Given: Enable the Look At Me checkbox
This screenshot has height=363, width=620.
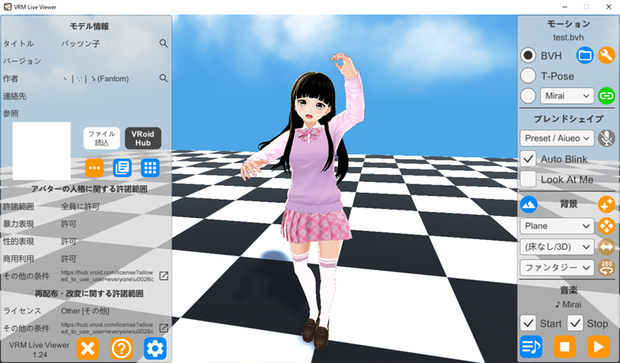Looking at the screenshot, I should pyautogui.click(x=528, y=179).
